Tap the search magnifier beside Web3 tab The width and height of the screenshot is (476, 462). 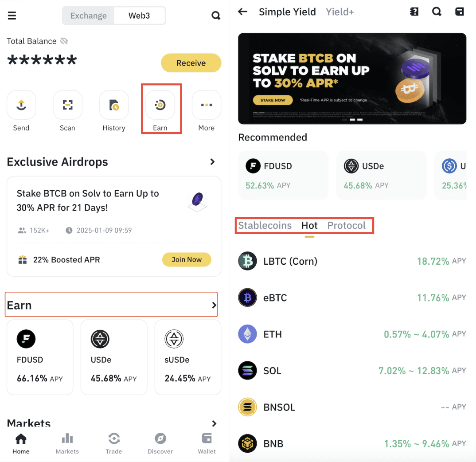tap(216, 16)
